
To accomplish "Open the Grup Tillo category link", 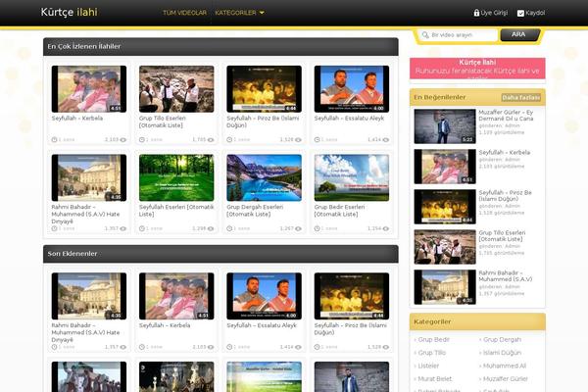I will click(431, 353).
